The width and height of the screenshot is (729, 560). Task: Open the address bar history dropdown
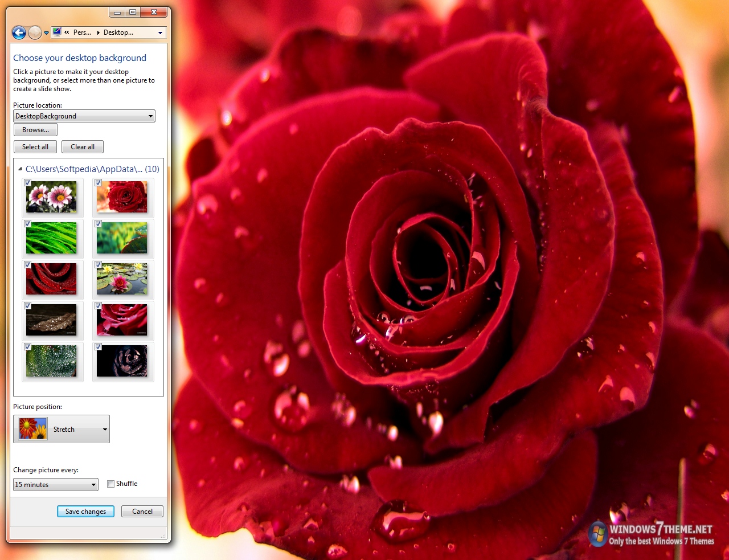click(x=160, y=32)
